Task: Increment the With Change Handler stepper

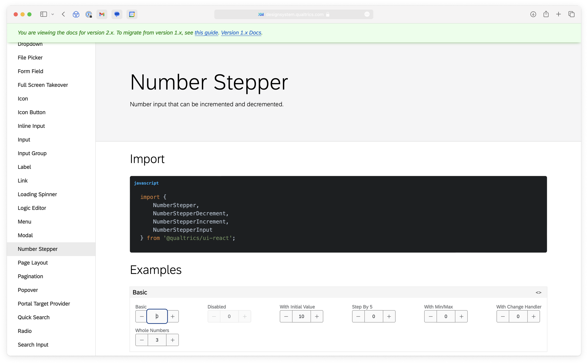Action: pyautogui.click(x=534, y=316)
